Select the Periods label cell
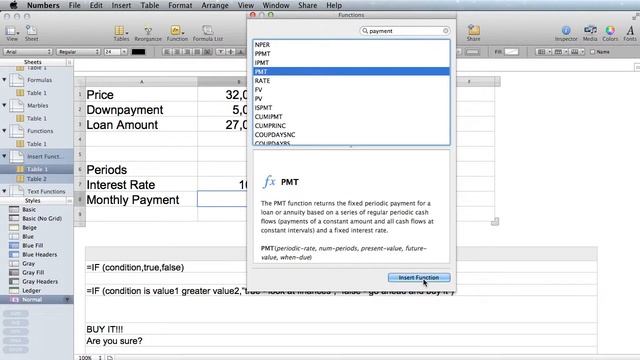This screenshot has height=360, width=640. [x=142, y=169]
